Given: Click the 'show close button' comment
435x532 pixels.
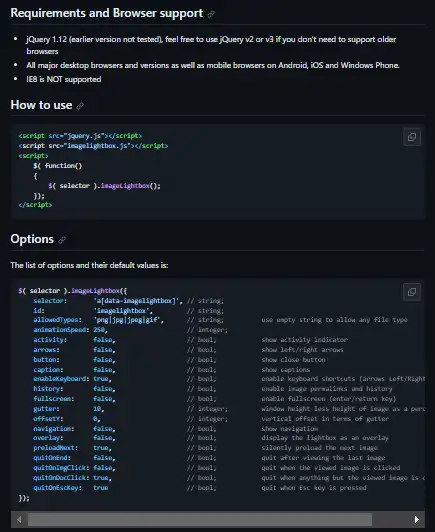Looking at the screenshot, I should tap(293, 360).
